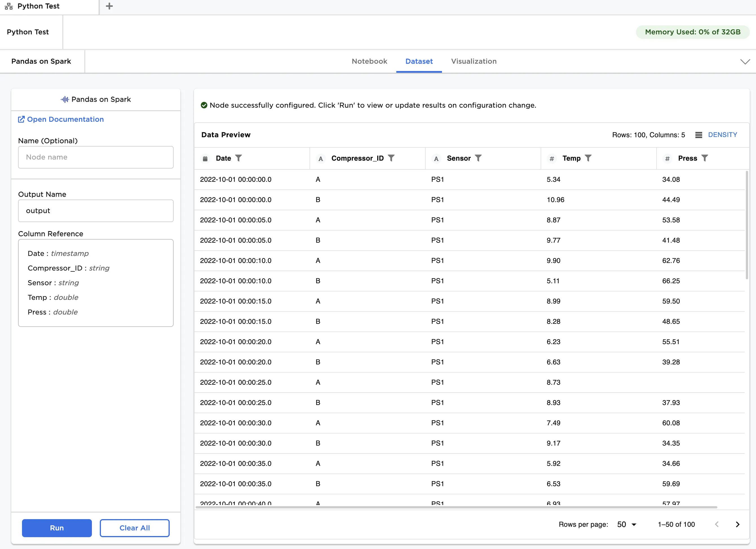Open the rows per page dropdown
Image resolution: width=756 pixels, height=549 pixels.
pyautogui.click(x=627, y=524)
